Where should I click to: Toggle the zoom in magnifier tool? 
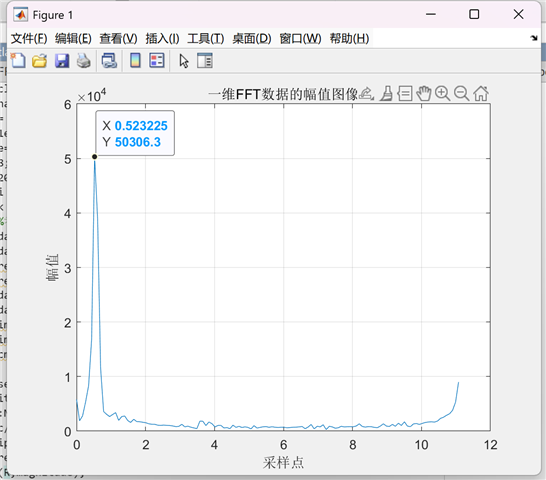click(443, 93)
